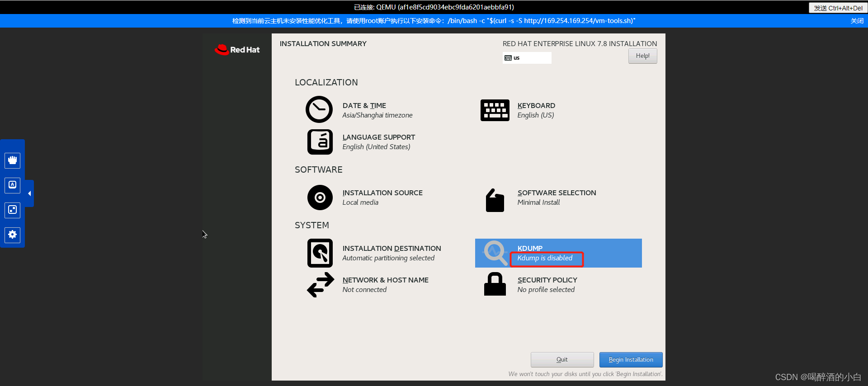Open INSTALLATION DESTINATION label
The width and height of the screenshot is (868, 386).
tap(392, 249)
